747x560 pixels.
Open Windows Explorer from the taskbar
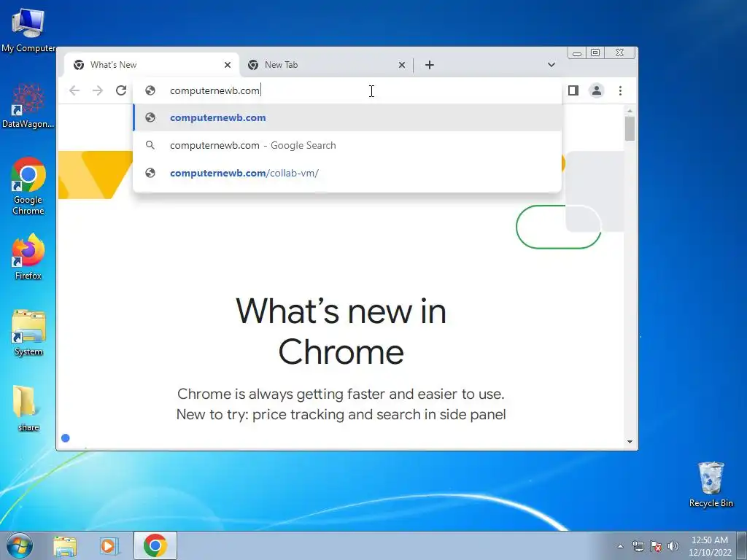pos(65,545)
